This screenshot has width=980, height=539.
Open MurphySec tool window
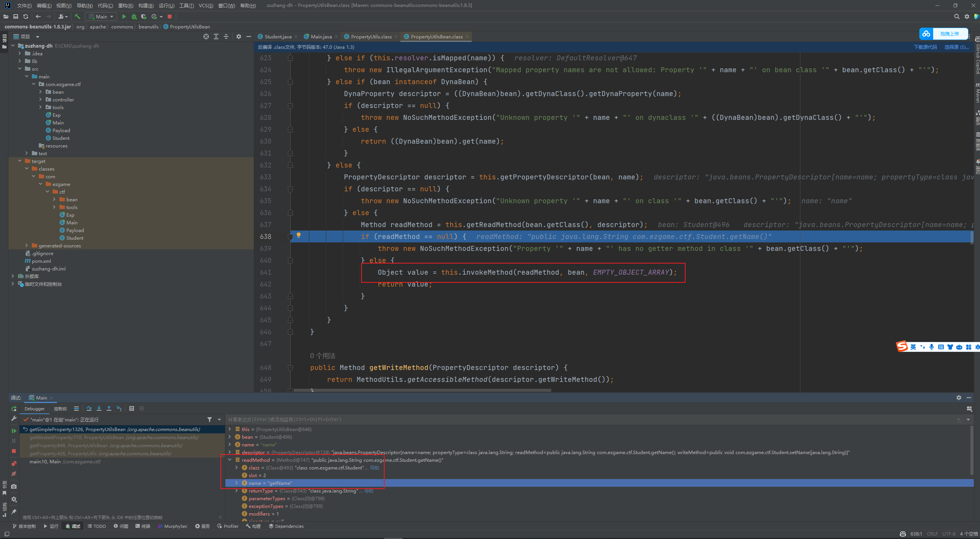[172, 526]
